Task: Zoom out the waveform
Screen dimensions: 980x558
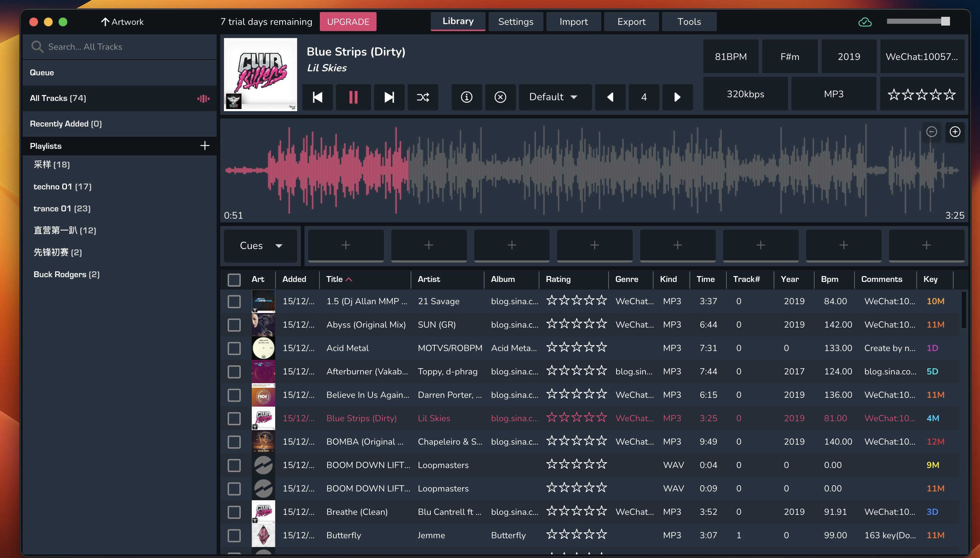Action: (931, 132)
